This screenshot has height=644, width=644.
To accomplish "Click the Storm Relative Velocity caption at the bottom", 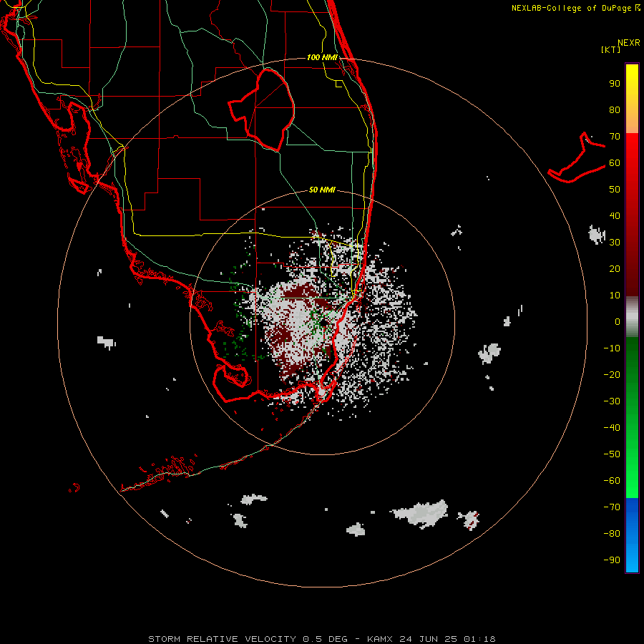I will pos(321,639).
